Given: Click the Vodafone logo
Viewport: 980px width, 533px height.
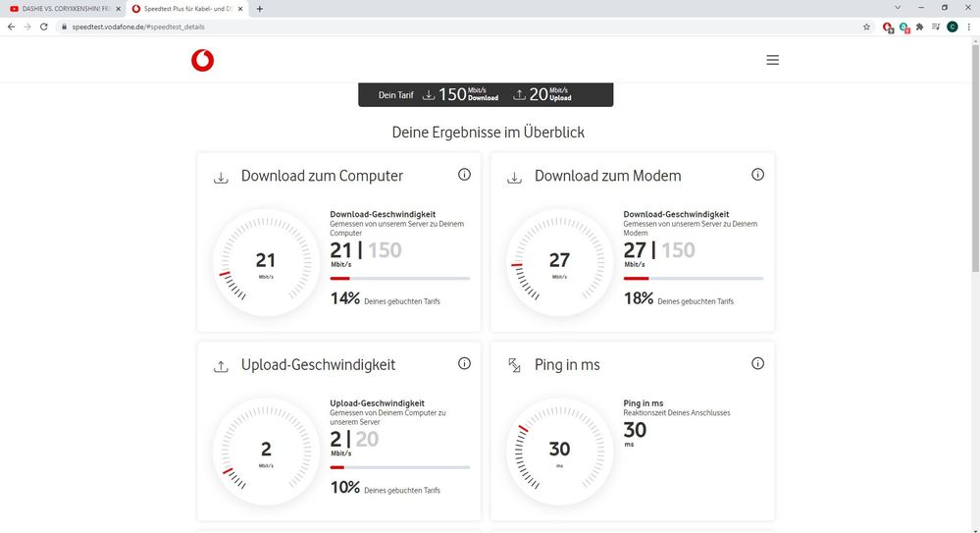Looking at the screenshot, I should pos(202,60).
